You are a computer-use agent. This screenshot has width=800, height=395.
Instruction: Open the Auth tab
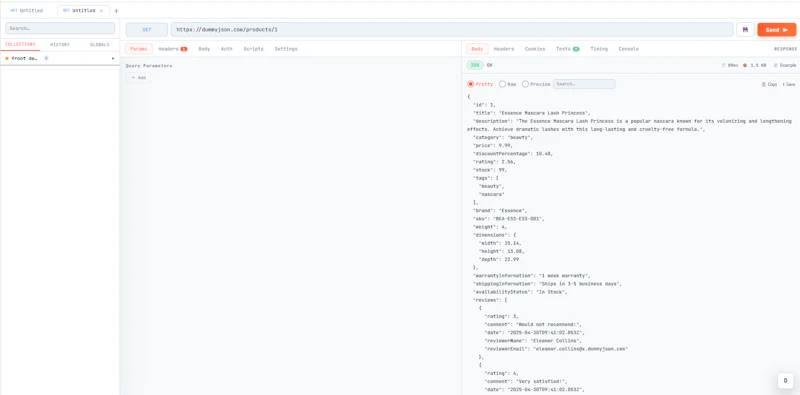[x=227, y=49]
